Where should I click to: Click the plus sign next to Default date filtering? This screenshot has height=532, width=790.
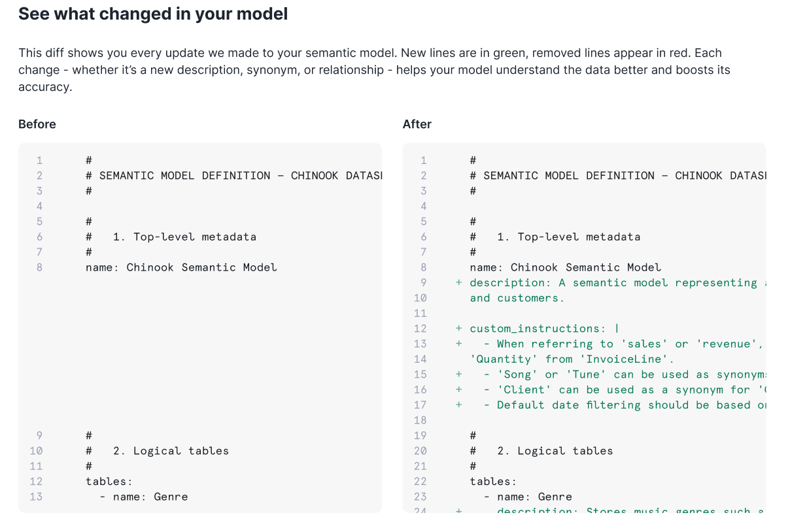coord(458,405)
